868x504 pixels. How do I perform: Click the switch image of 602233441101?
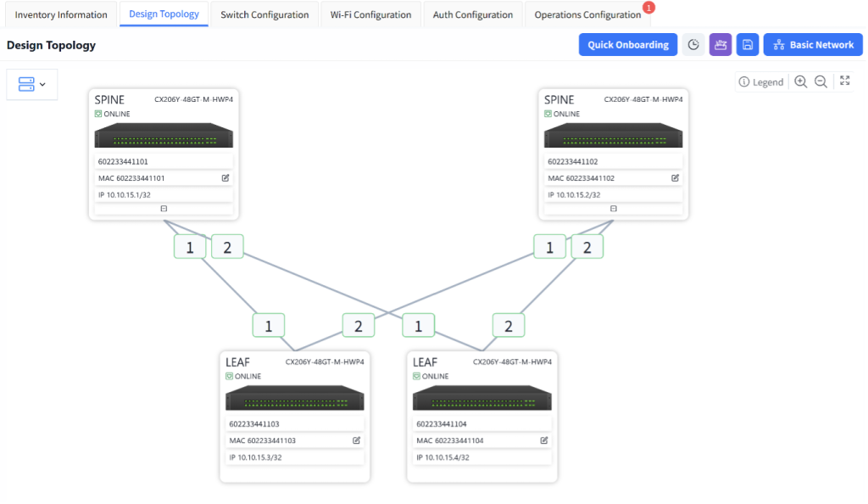point(164,135)
